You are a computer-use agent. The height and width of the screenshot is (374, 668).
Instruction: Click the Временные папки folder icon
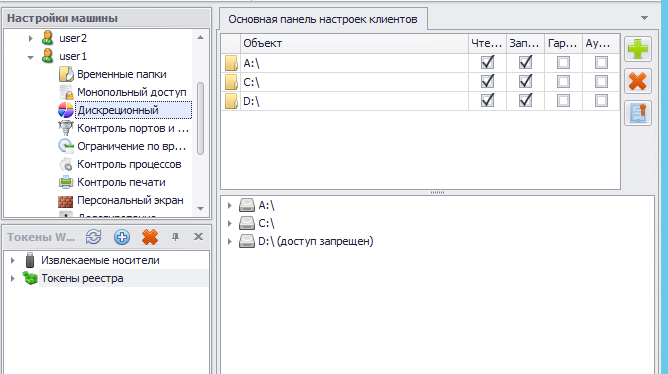click(x=66, y=74)
